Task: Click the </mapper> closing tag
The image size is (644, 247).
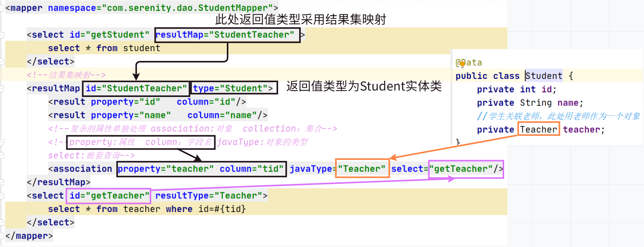Action: pos(29,236)
